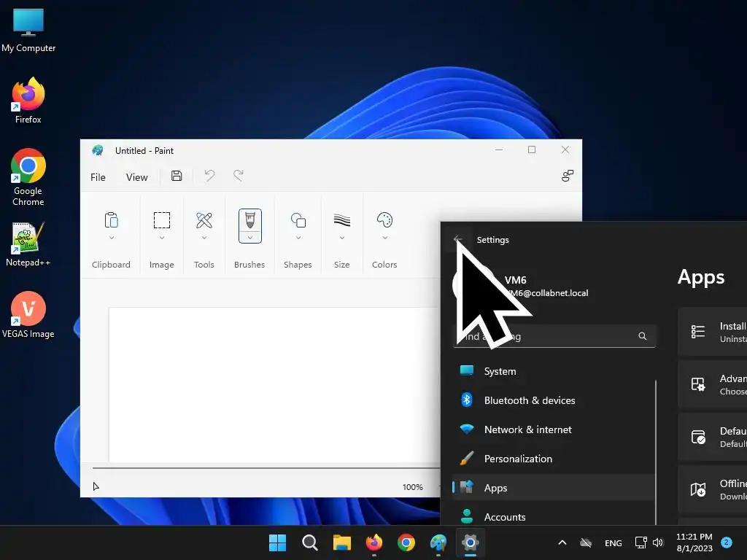Open Advanced app settings card
Viewport: 747px width, 560px height.
pos(712,384)
